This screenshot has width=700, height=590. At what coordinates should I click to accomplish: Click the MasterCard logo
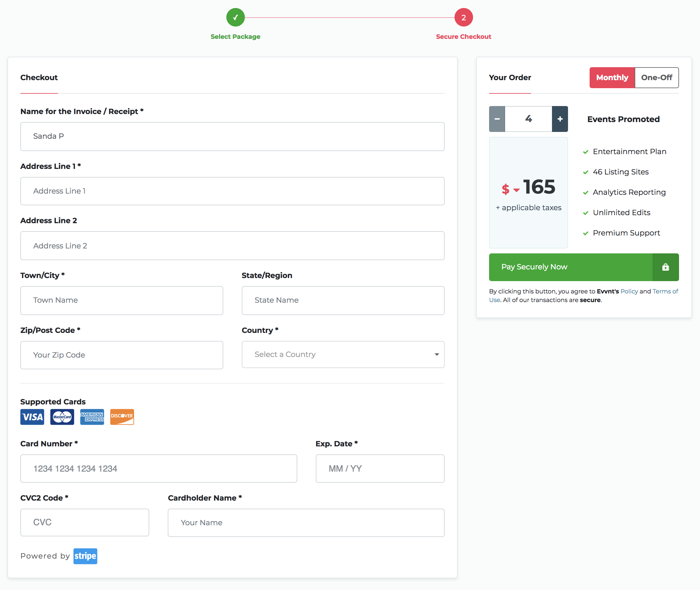[62, 417]
